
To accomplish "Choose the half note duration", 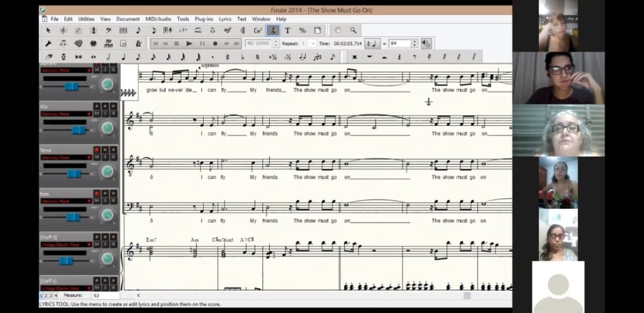I will point(108,57).
